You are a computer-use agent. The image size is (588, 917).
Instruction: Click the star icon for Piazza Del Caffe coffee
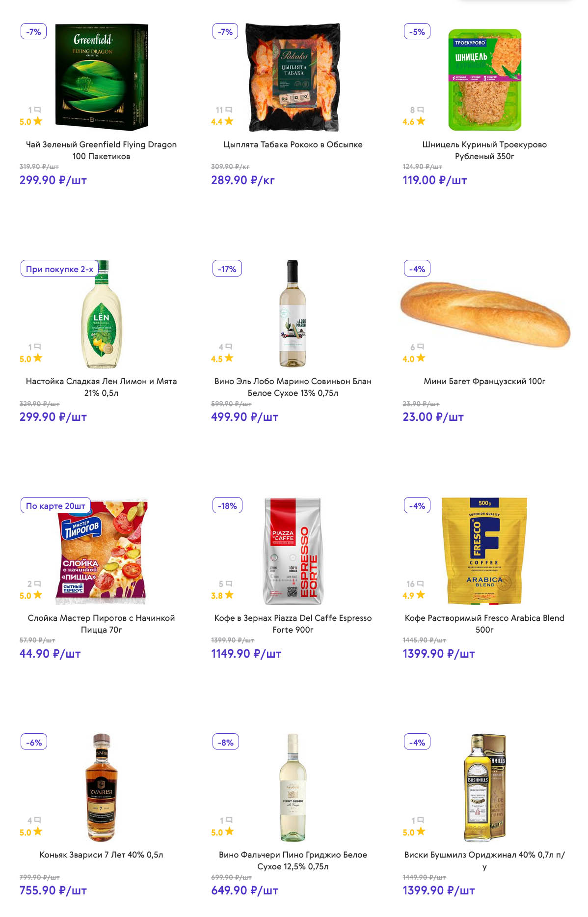click(229, 595)
